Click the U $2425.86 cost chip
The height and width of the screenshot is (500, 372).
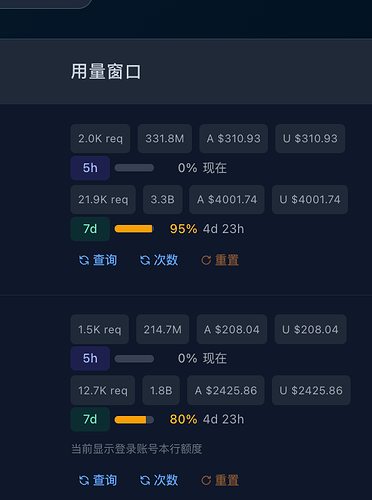[x=311, y=390]
